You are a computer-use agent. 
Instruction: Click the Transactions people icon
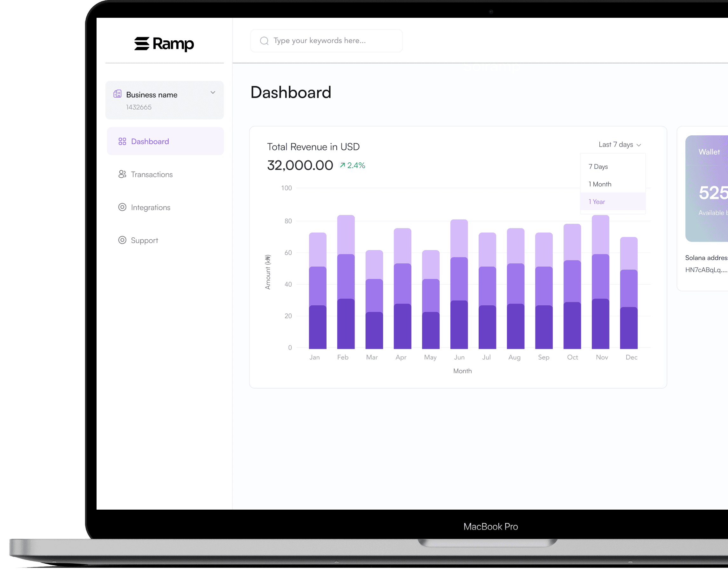(x=123, y=174)
